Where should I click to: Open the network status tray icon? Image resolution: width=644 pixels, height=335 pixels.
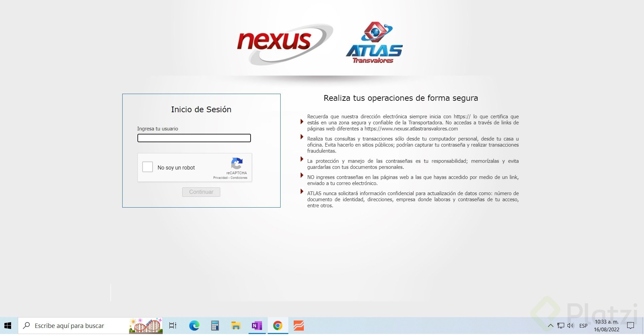click(x=561, y=326)
